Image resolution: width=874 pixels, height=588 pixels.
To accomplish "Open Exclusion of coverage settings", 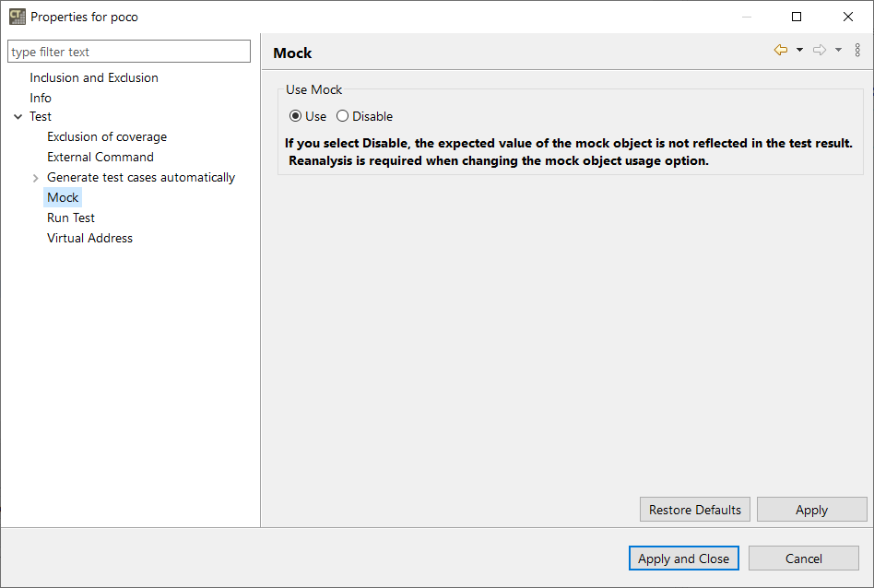I will [107, 136].
